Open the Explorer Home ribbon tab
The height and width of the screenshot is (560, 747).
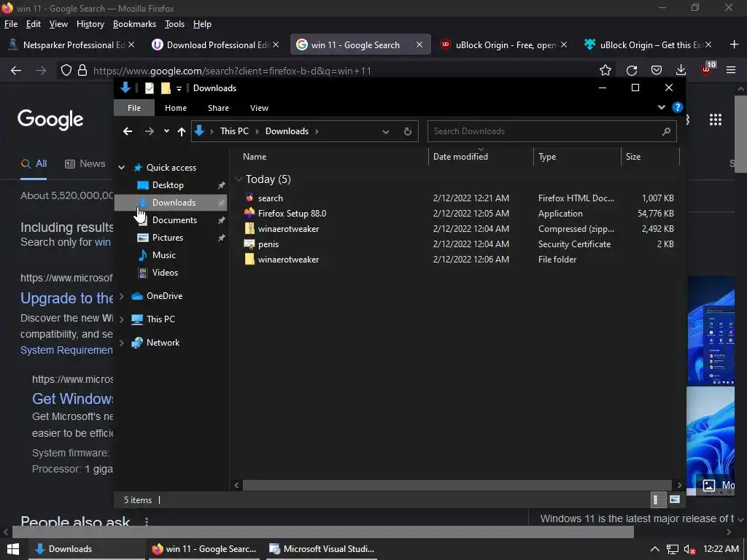coord(175,108)
